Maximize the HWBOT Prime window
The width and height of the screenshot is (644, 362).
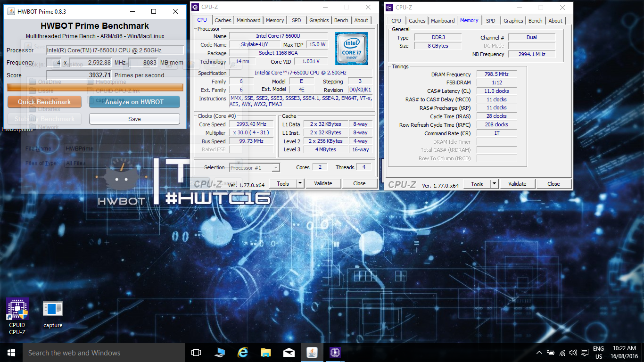153,11
